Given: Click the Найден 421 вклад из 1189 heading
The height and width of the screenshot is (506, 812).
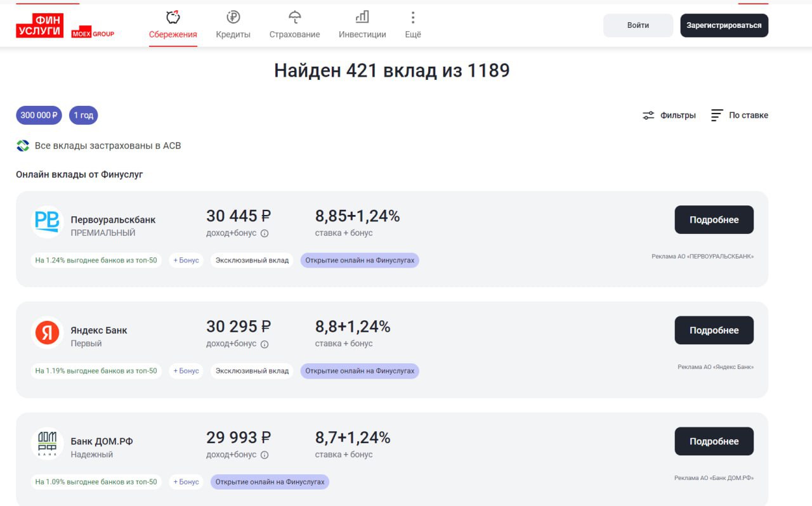Looking at the screenshot, I should pyautogui.click(x=392, y=70).
